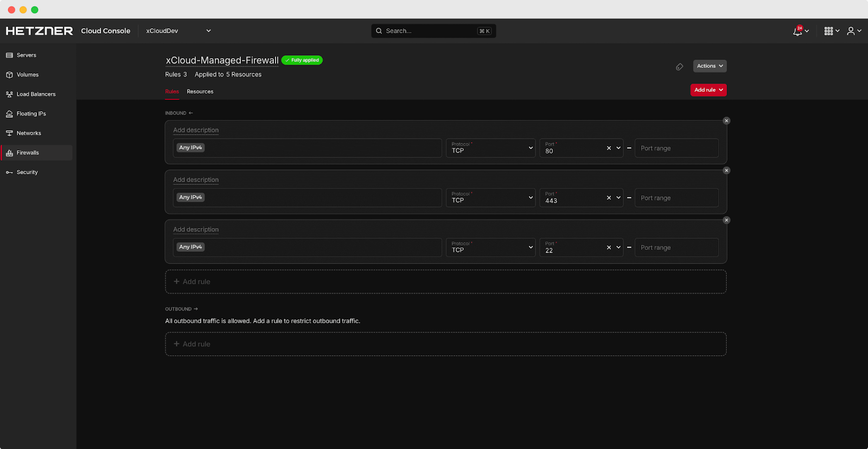Screen dimensions: 868x449
Task: Clear the port 22 value
Action: [609, 248]
